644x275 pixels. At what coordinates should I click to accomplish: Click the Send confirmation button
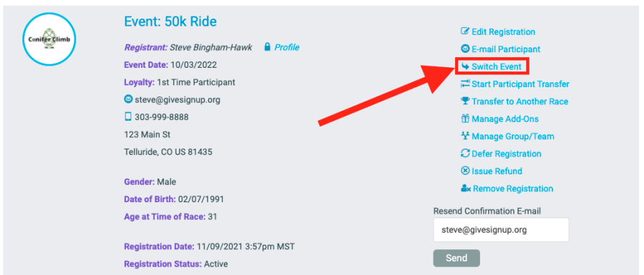click(x=457, y=258)
